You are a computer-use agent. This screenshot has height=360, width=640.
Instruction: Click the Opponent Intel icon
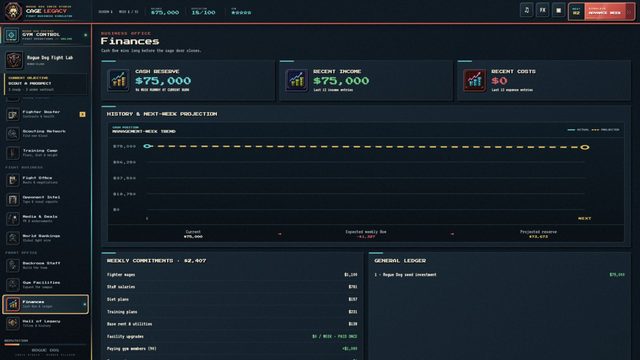tap(13, 199)
